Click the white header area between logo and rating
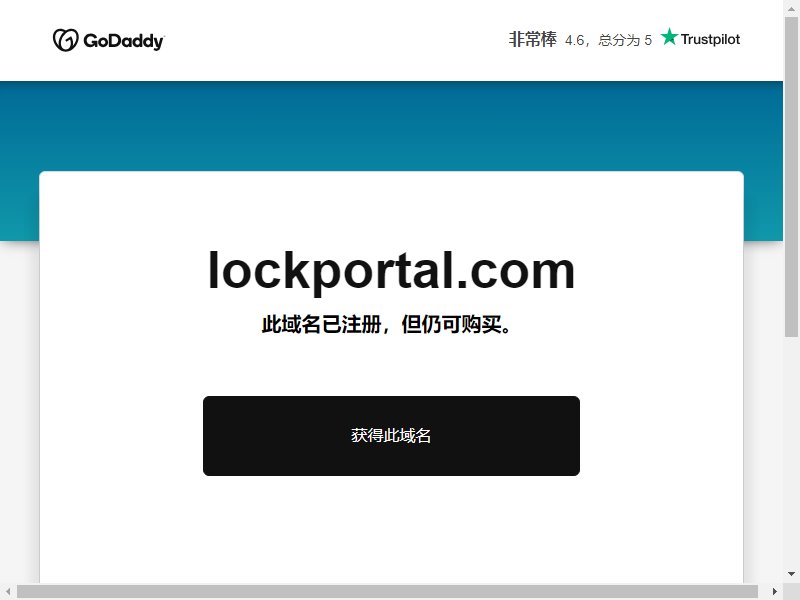800x600 pixels. click(336, 40)
